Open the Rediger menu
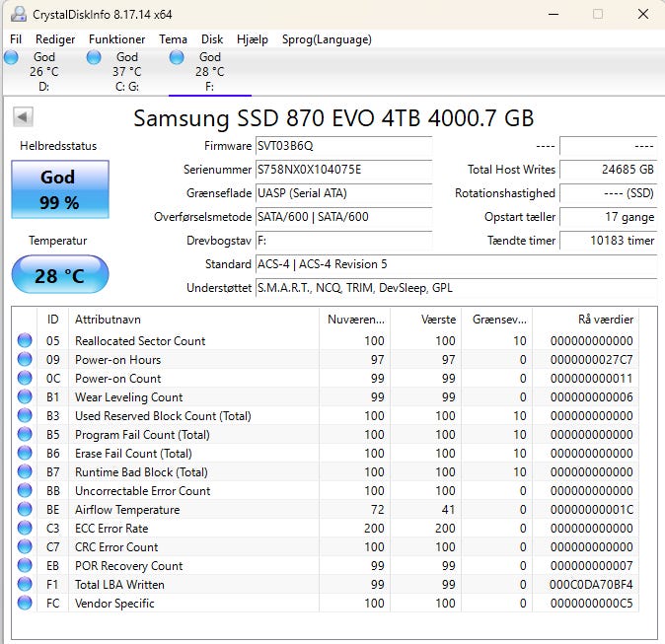Viewport: 665px width, 644px height. point(55,39)
